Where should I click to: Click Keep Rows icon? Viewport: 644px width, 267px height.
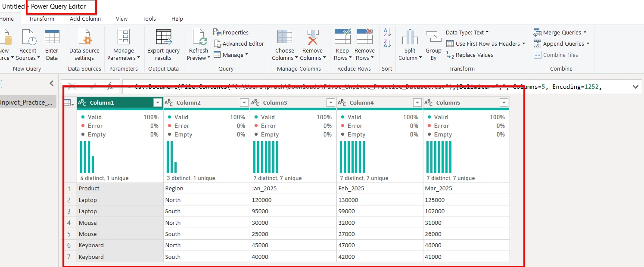pos(342,37)
